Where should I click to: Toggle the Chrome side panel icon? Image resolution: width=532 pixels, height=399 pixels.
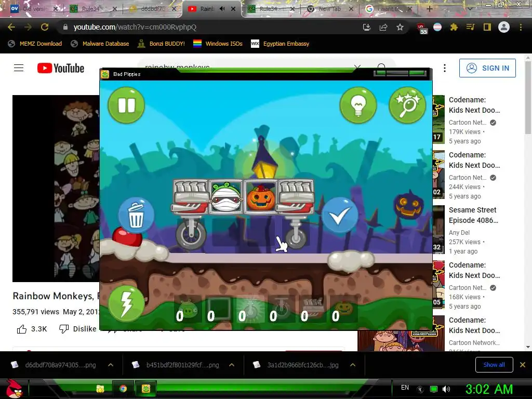tap(487, 27)
